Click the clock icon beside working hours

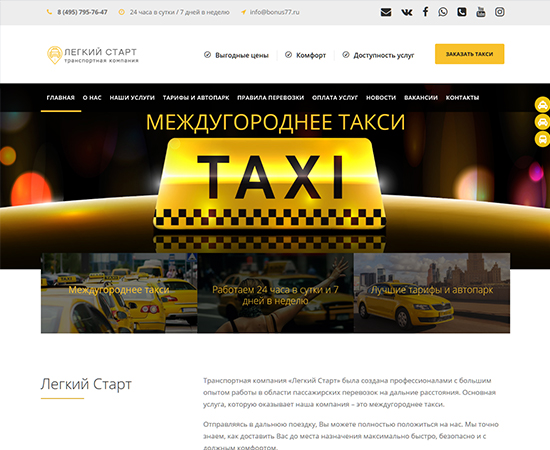[x=121, y=12]
